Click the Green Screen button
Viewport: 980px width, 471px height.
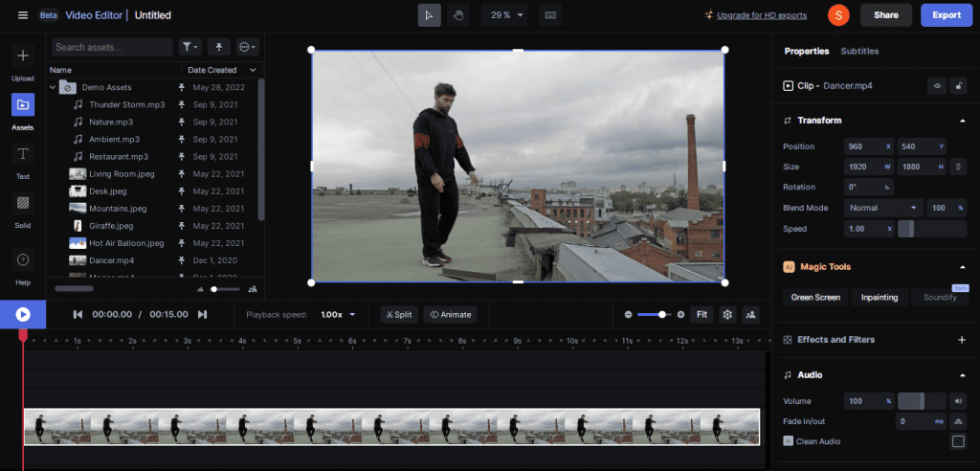coord(815,298)
